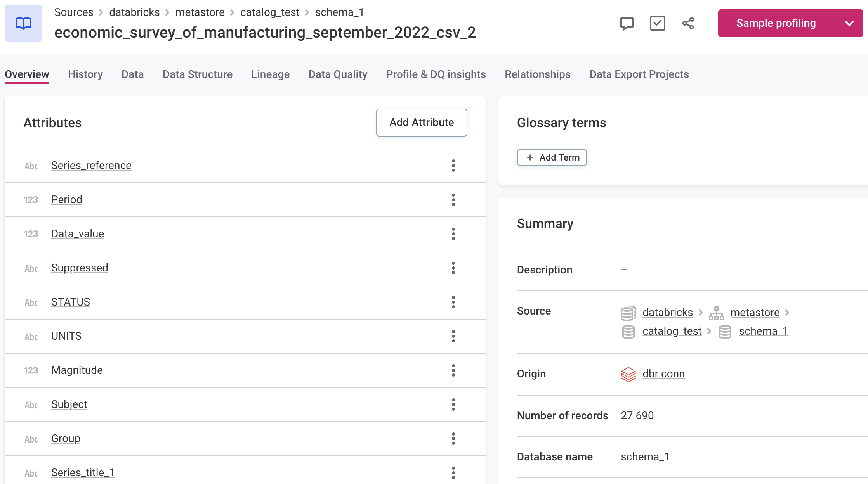Click the Add Attribute button
Image resolution: width=868 pixels, height=484 pixels.
[x=422, y=122]
